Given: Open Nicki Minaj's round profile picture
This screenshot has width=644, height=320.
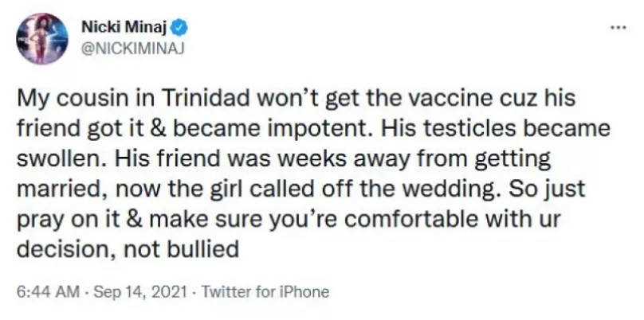Looking at the screenshot, I should coord(41,38).
